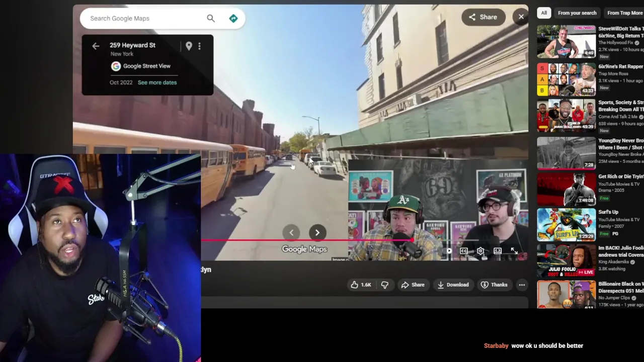
Task: Click 'Surf's Up' video title
Action: point(608,212)
